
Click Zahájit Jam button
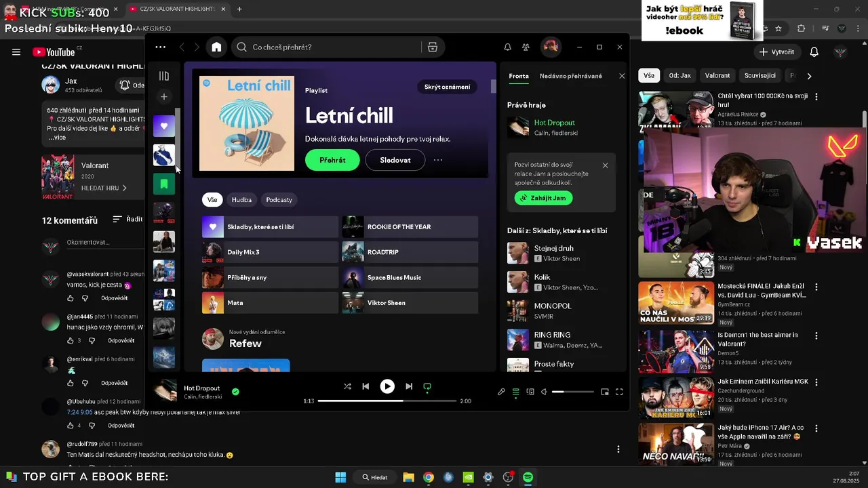coord(544,198)
